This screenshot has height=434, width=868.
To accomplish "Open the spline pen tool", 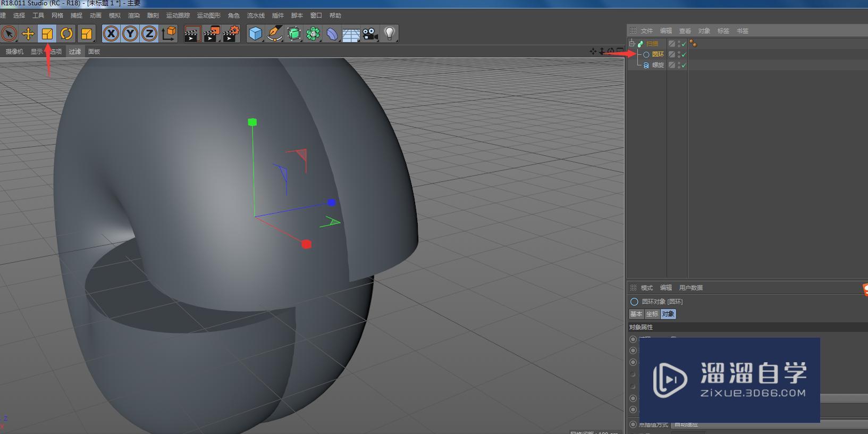I will pos(275,34).
